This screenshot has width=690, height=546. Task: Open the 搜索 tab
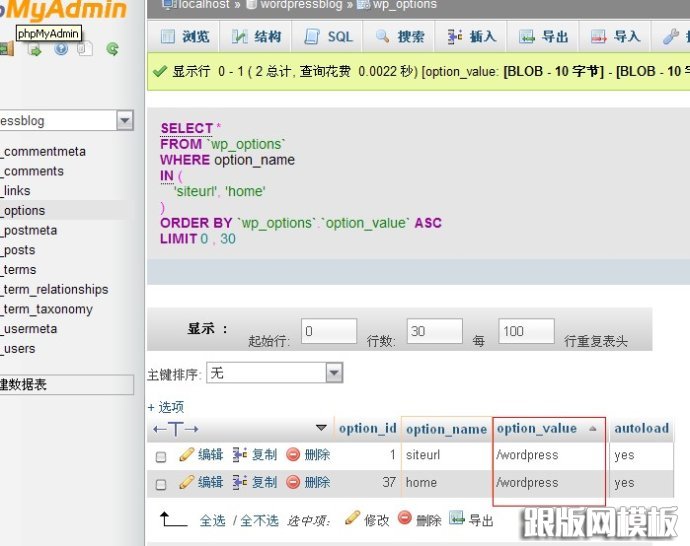click(400, 37)
